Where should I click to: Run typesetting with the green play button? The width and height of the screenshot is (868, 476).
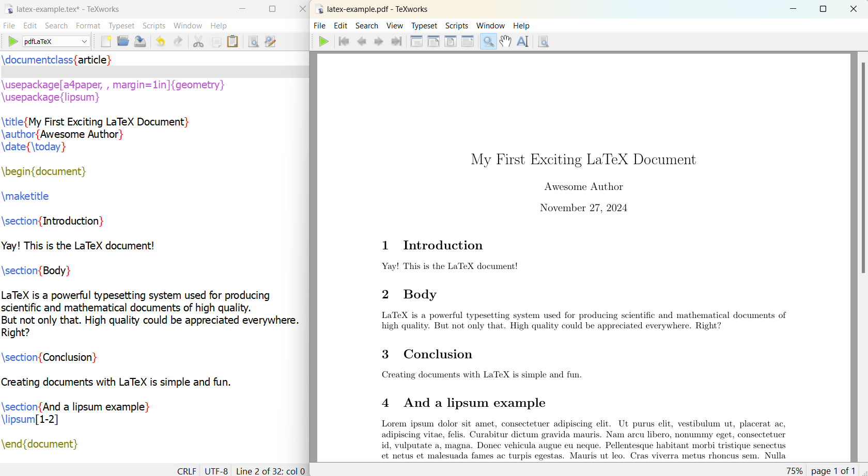(13, 41)
